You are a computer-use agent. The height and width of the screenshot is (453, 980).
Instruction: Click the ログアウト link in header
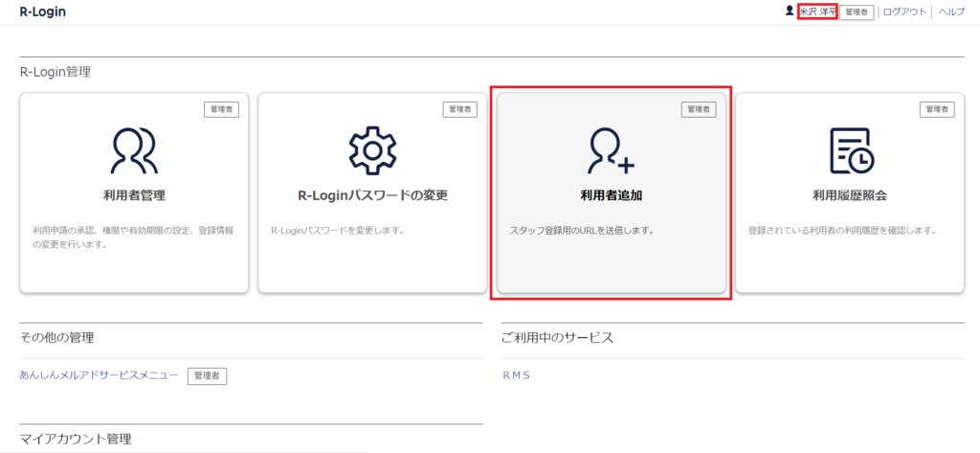(904, 12)
